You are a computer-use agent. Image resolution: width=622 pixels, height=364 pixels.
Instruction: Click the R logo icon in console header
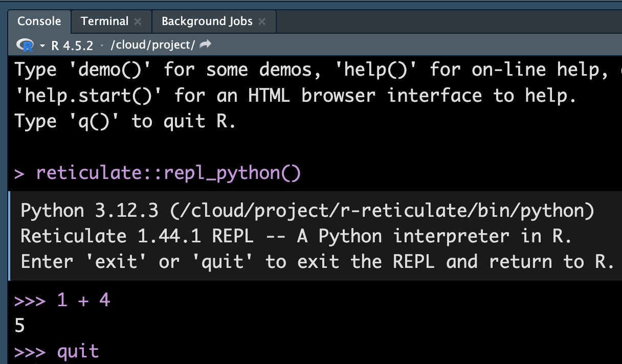[x=25, y=45]
